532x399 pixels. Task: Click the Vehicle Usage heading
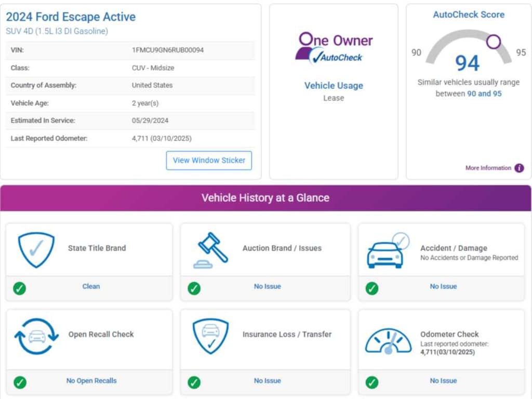(x=334, y=86)
